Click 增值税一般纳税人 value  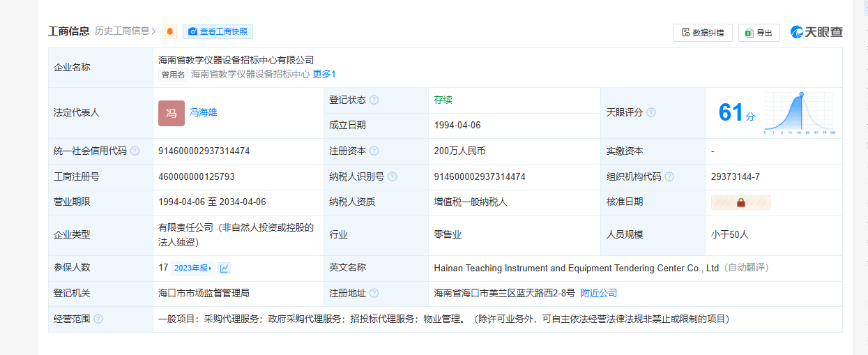471,202
